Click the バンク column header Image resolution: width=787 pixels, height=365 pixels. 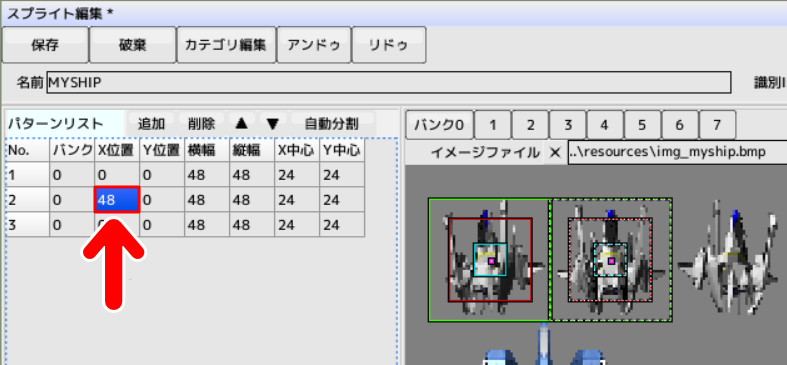tap(72, 150)
